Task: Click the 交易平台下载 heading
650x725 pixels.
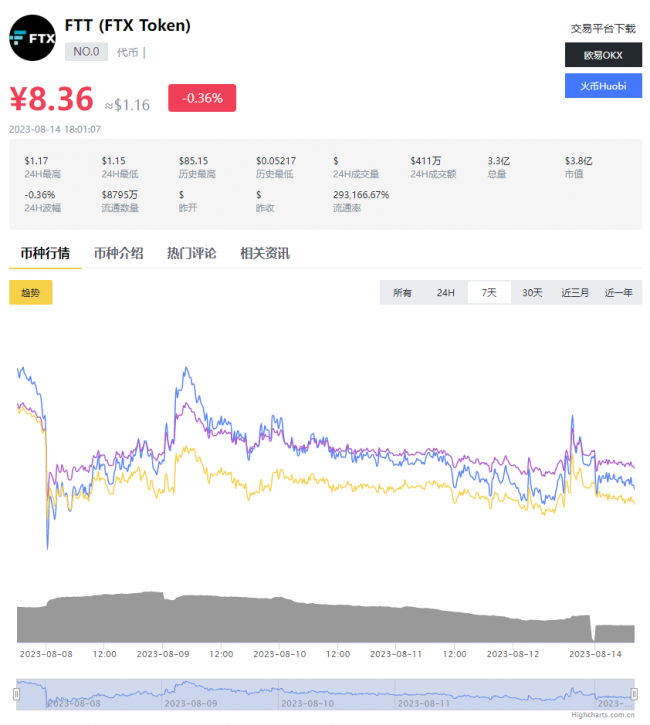Action: pyautogui.click(x=603, y=29)
